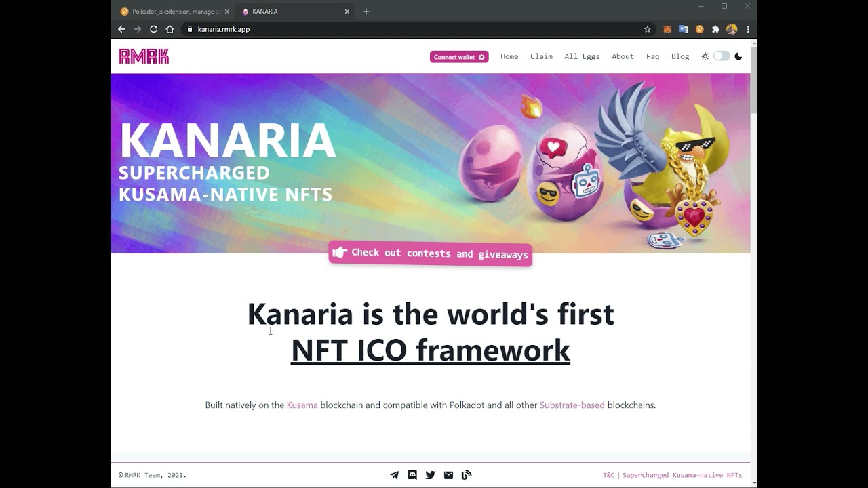Image resolution: width=868 pixels, height=488 pixels.
Task: Click the kanaria.rmrk.app address bar
Action: point(414,29)
